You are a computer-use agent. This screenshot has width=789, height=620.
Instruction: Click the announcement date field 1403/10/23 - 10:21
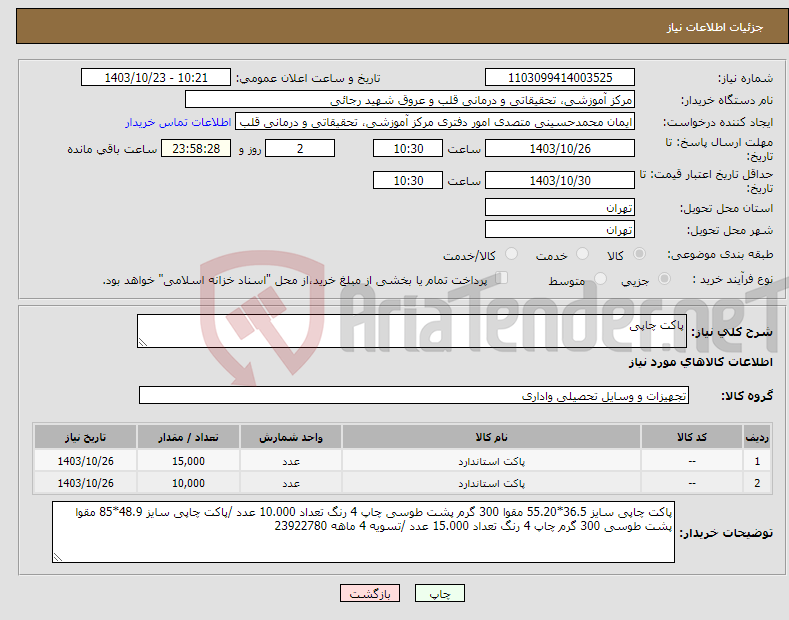point(155,78)
